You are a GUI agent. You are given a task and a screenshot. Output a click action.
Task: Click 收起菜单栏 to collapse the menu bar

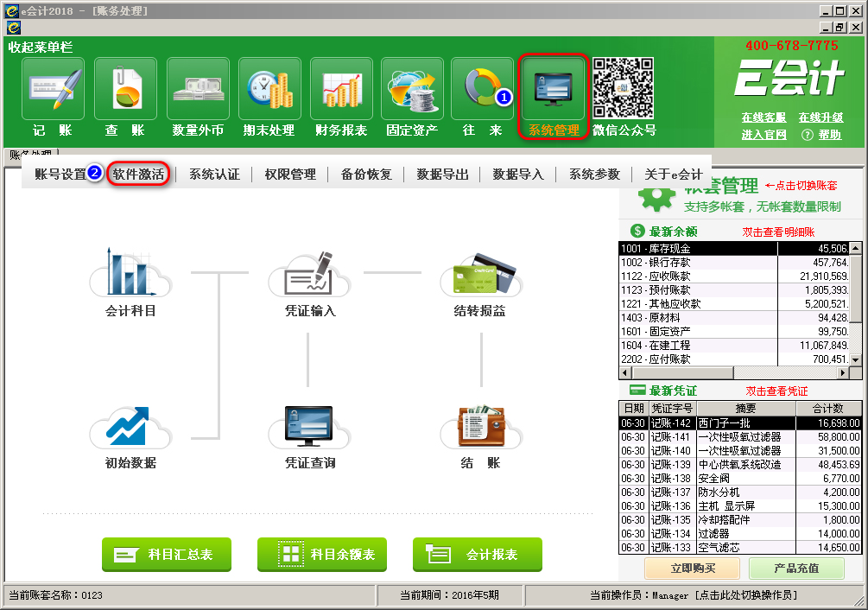41,47
